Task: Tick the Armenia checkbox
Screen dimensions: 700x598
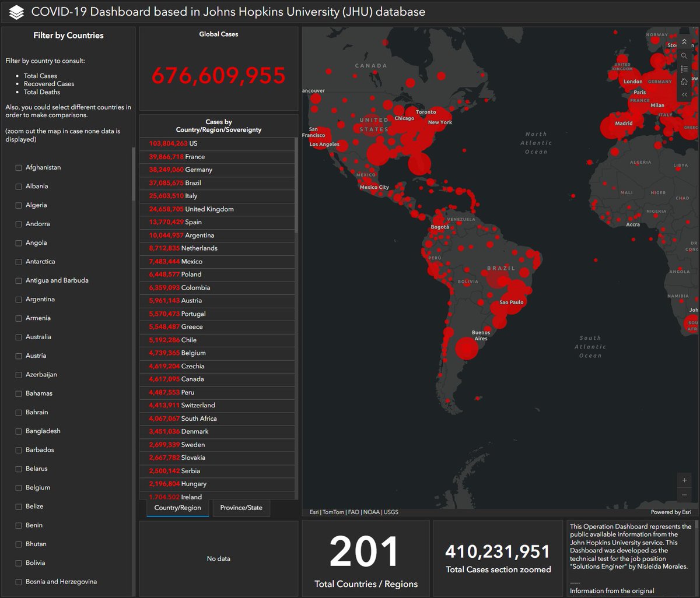Action: (19, 318)
